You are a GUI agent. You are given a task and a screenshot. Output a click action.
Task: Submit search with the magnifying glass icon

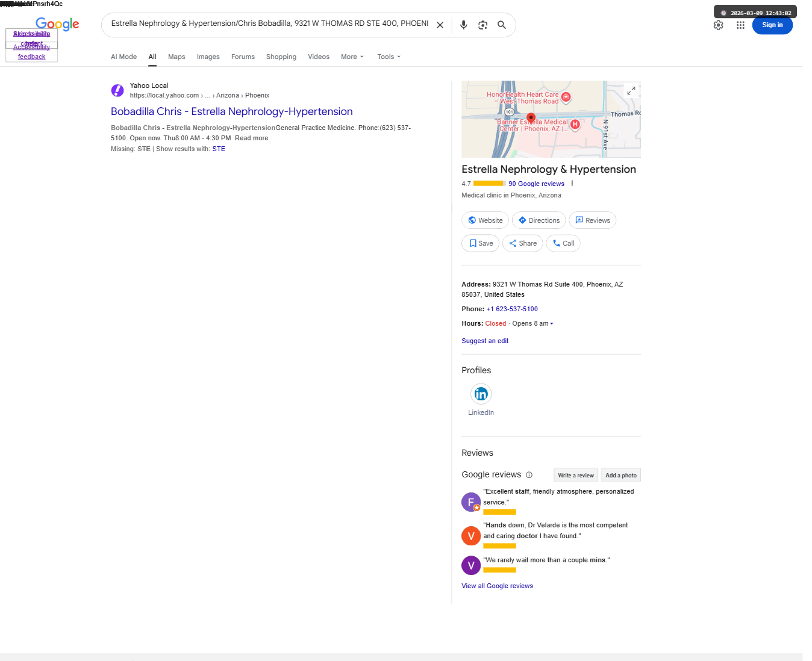pyautogui.click(x=502, y=25)
